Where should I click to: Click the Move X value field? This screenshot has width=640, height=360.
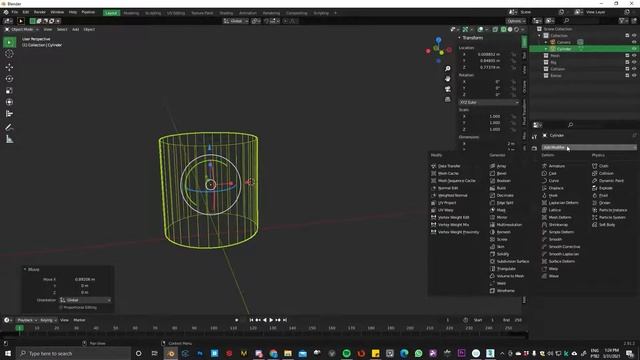coord(85,280)
